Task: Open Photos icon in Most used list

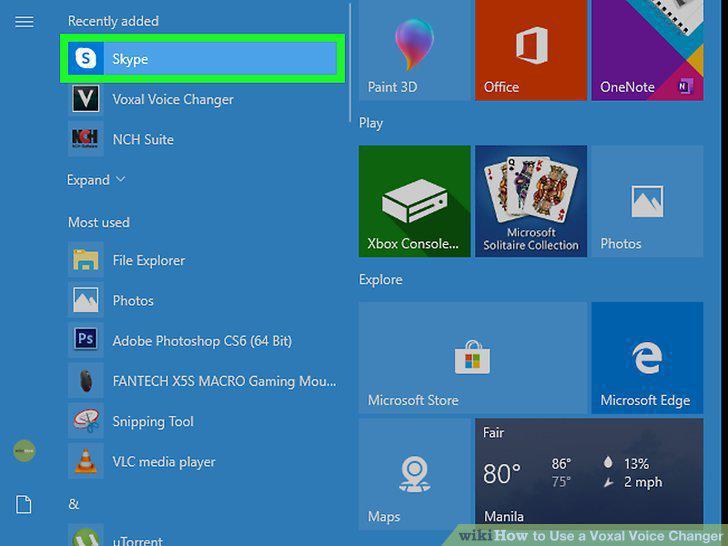Action: [86, 300]
